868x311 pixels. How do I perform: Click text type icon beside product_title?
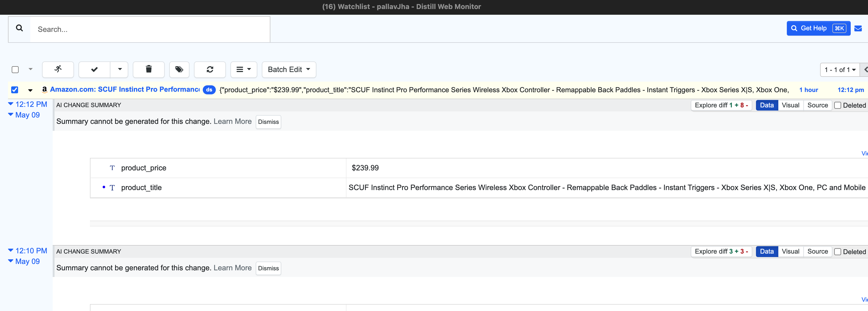[x=112, y=188]
